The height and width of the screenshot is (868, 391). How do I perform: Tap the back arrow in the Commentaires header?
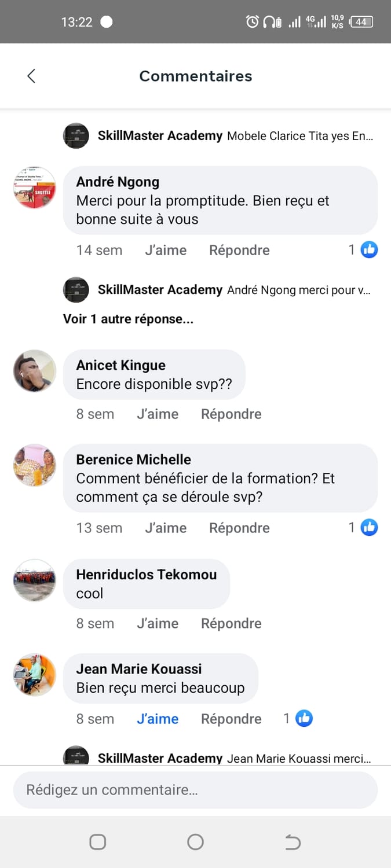click(31, 76)
